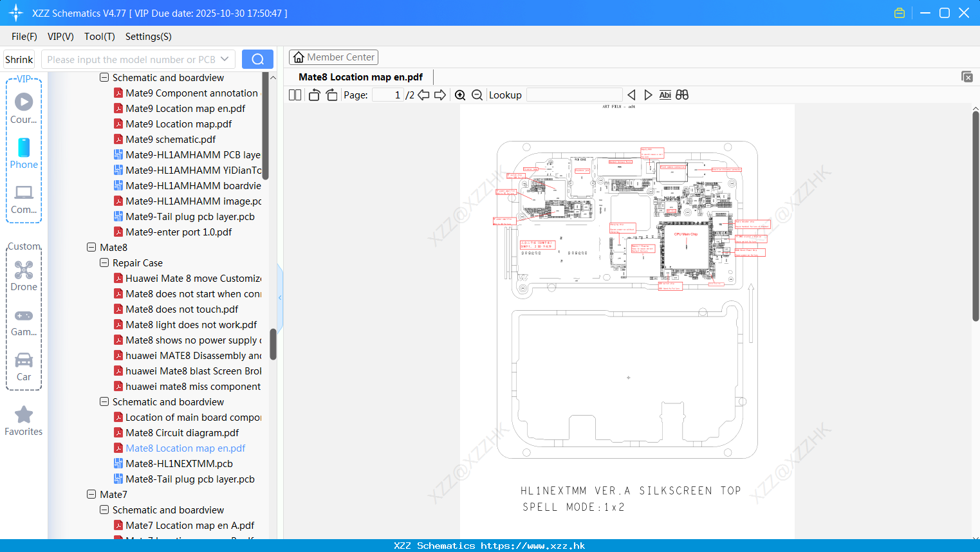The width and height of the screenshot is (980, 552).
Task: Open Mate8 Circuit diagram.pdf
Action: pyautogui.click(x=182, y=432)
